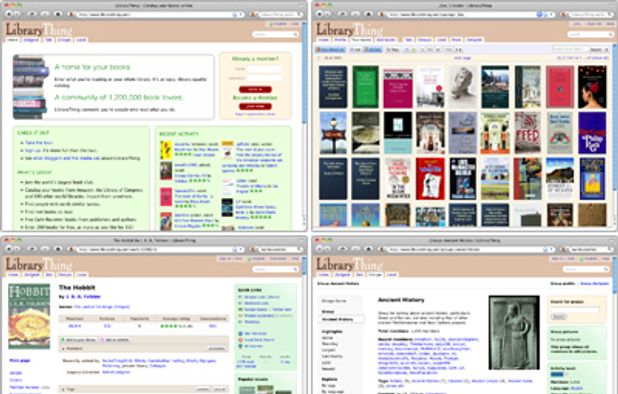The width and height of the screenshot is (618, 394).
Task: Switch to List view in the catalog toolbar
Action: (356, 50)
